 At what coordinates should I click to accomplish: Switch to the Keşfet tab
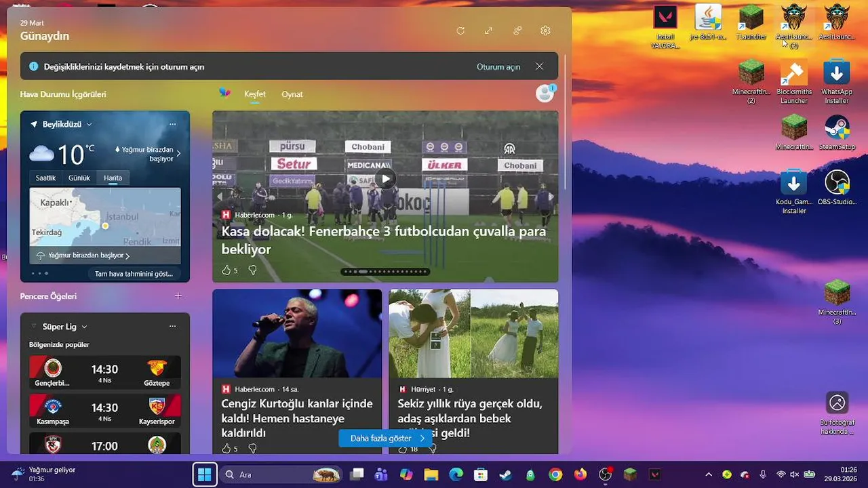(x=255, y=94)
